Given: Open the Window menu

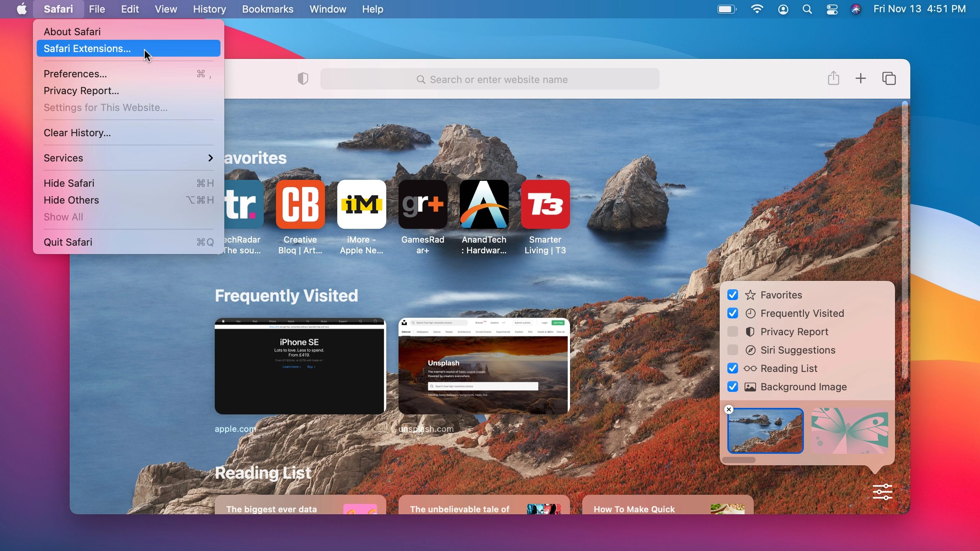Looking at the screenshot, I should pos(328,9).
